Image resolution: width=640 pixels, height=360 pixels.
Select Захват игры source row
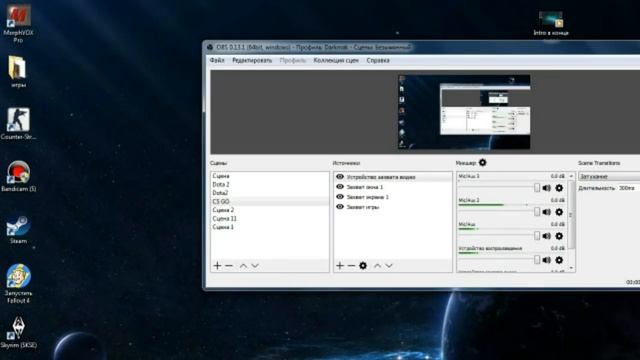(x=393, y=207)
